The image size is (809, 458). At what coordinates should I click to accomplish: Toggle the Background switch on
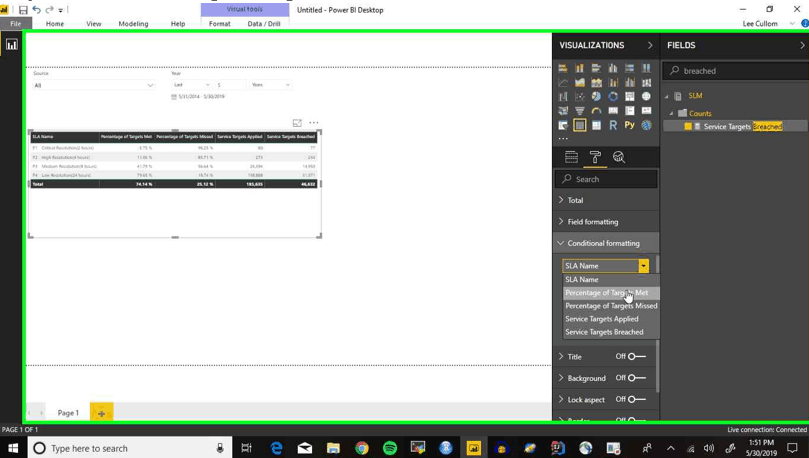(x=637, y=378)
